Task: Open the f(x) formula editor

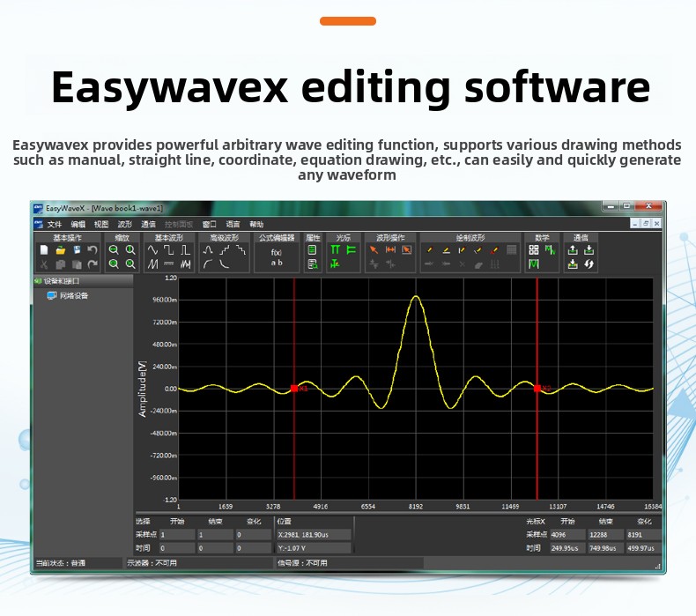Action: (x=276, y=252)
